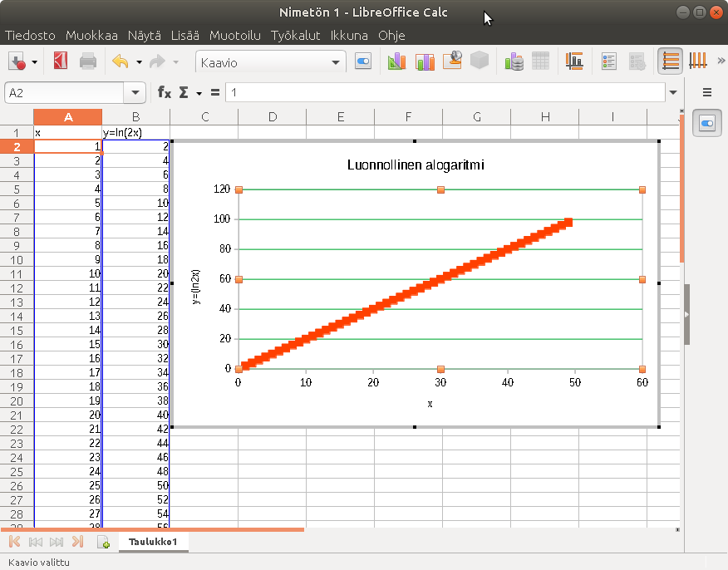Open the Kaavio element dropdown
This screenshot has width=728, height=570.
coord(337,62)
